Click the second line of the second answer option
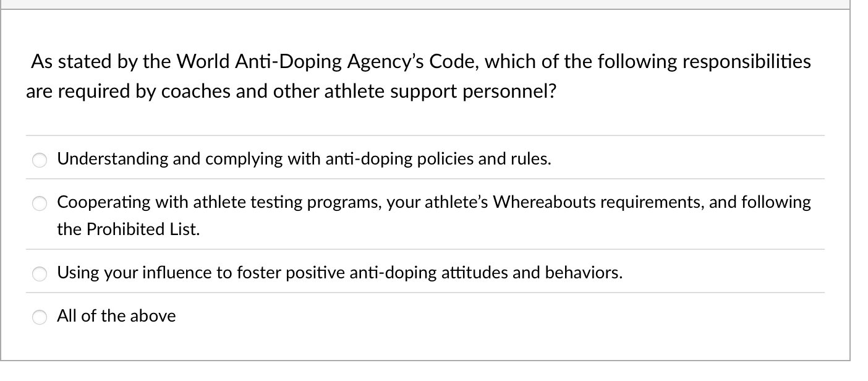Screen dimensions: 868x381 127,229
